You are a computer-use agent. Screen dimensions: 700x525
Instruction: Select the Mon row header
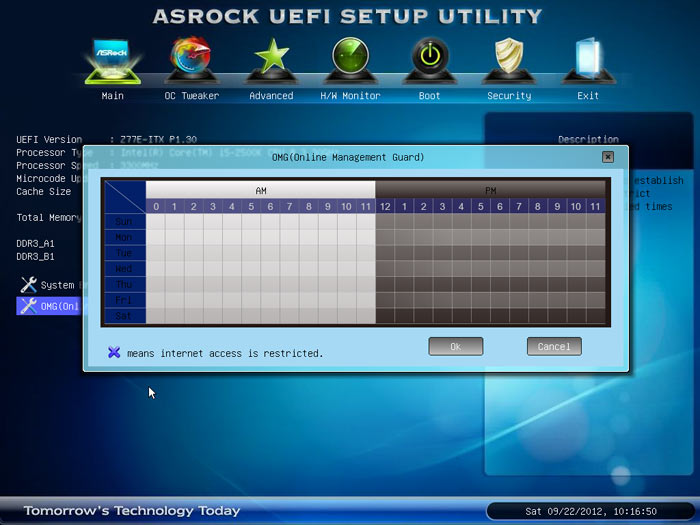tap(125, 238)
